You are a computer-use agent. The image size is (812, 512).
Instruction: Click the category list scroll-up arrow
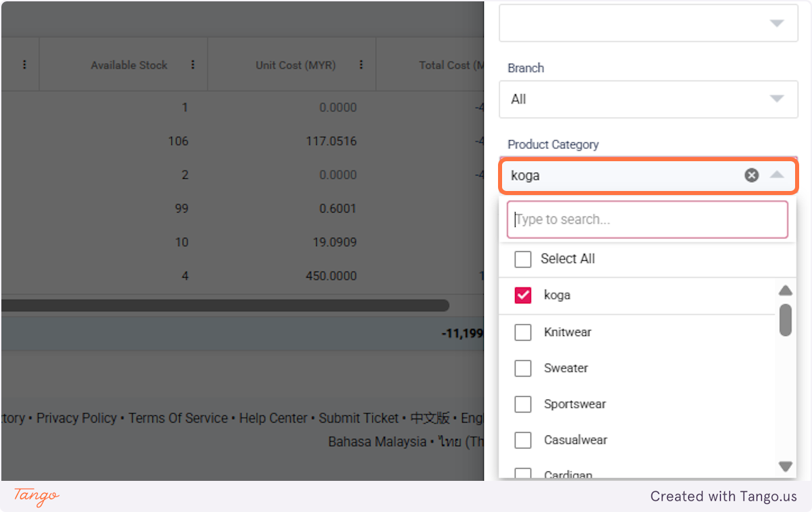[785, 291]
